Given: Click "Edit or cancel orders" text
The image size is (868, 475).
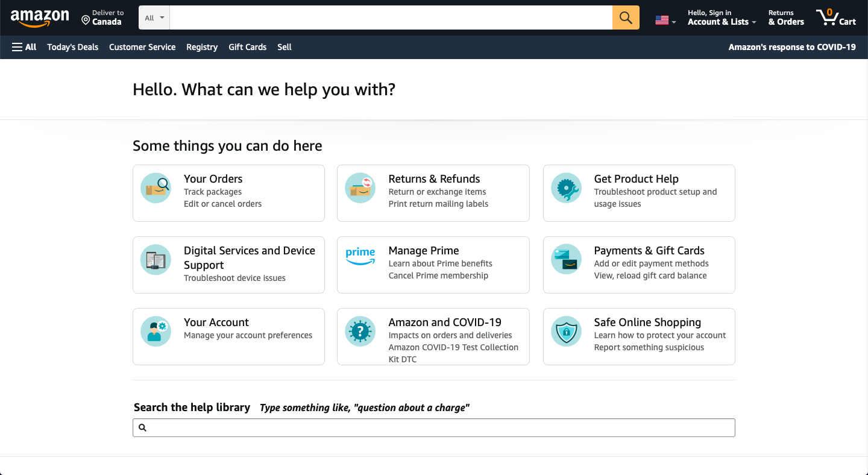Looking at the screenshot, I should pyautogui.click(x=223, y=204).
